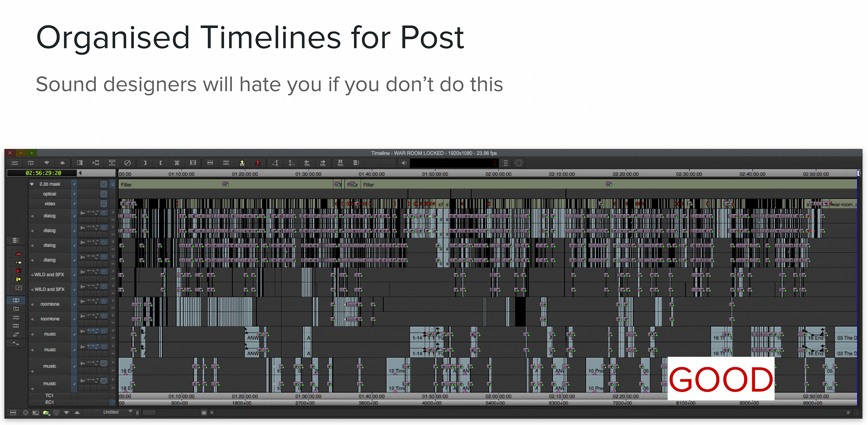Toggle power on the bottom music track
The height and width of the screenshot is (425, 868).
pyautogui.click(x=104, y=381)
